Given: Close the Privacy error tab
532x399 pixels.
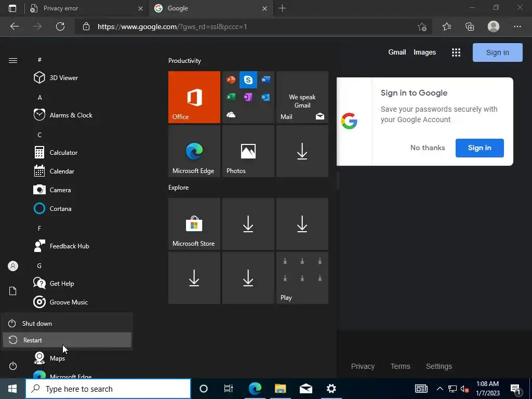Looking at the screenshot, I should (x=140, y=8).
